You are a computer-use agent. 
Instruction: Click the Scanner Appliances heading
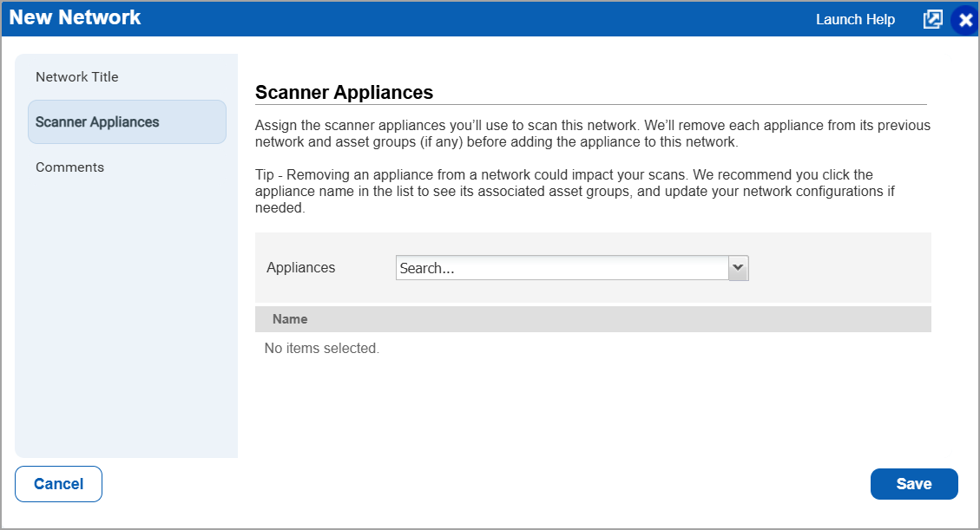tap(345, 93)
